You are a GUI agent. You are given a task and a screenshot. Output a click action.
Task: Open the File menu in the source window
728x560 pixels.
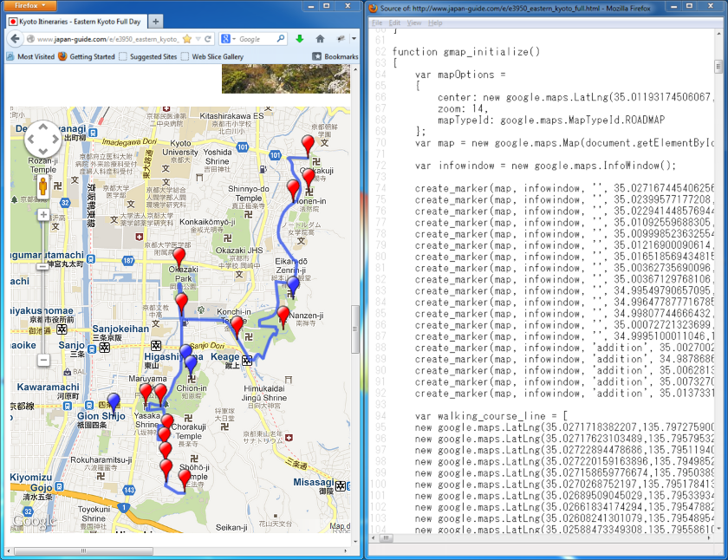click(x=377, y=23)
